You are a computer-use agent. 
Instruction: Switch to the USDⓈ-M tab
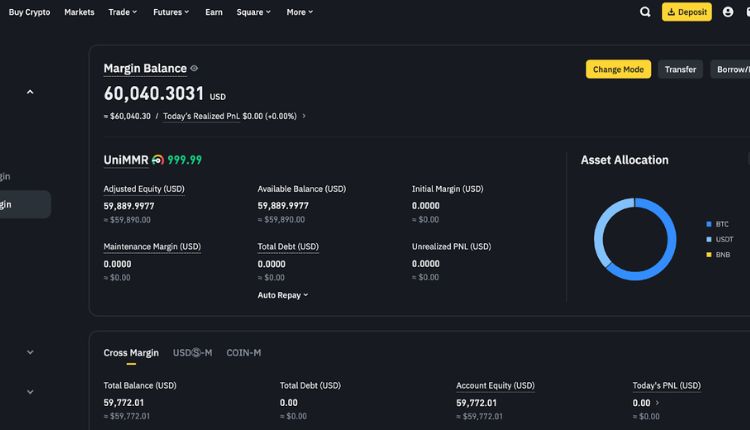[192, 353]
